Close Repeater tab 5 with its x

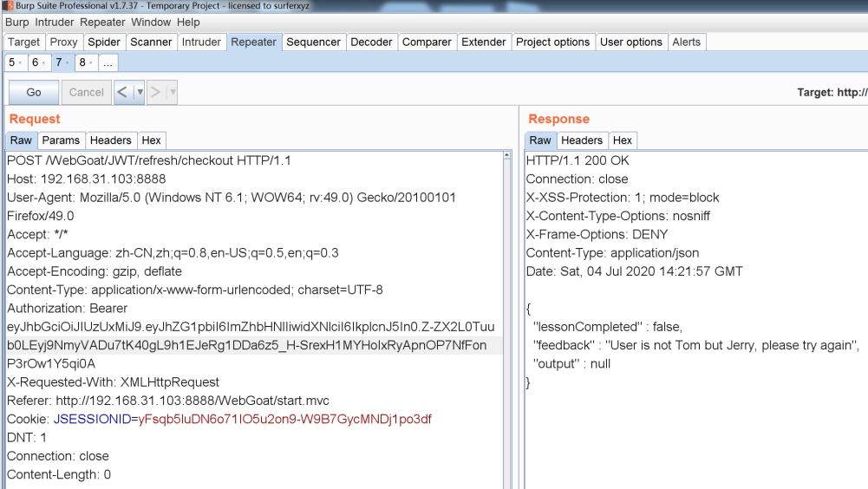tap(20, 63)
